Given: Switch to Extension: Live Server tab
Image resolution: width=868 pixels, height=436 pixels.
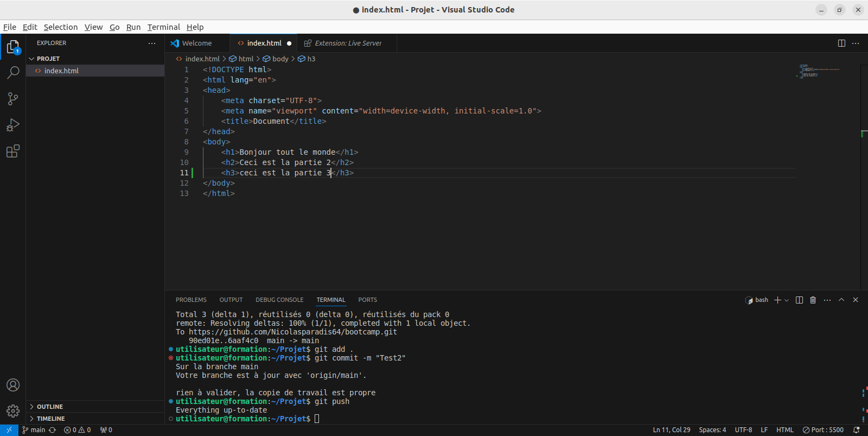Looking at the screenshot, I should click(348, 43).
